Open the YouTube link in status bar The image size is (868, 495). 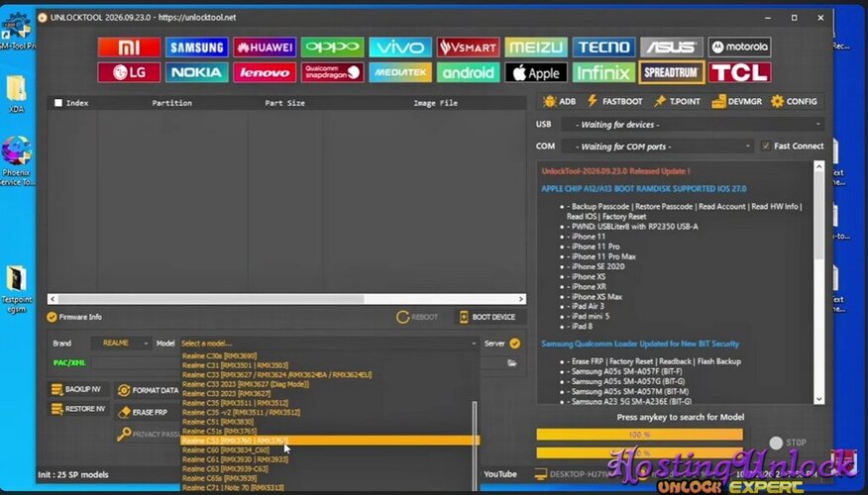pyautogui.click(x=500, y=474)
